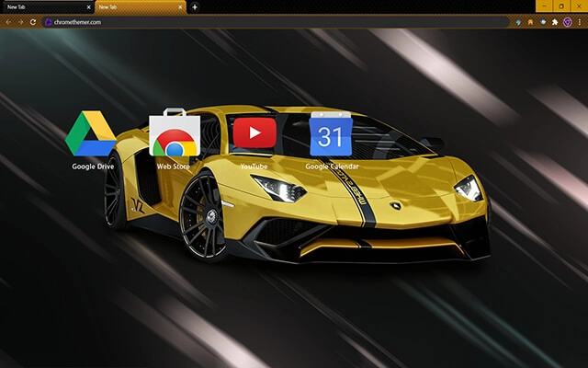Image resolution: width=588 pixels, height=368 pixels.
Task: Reload the page with refresh icon
Action: pos(33,22)
